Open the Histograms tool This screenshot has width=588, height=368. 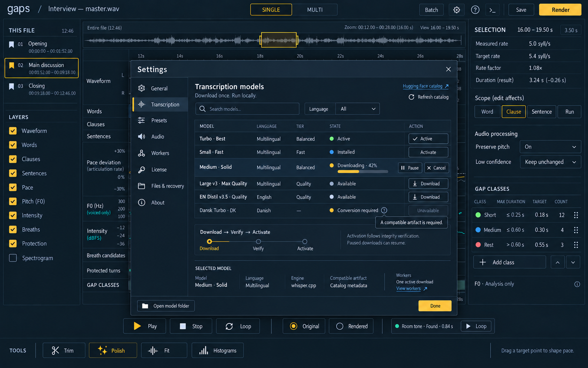click(x=218, y=350)
